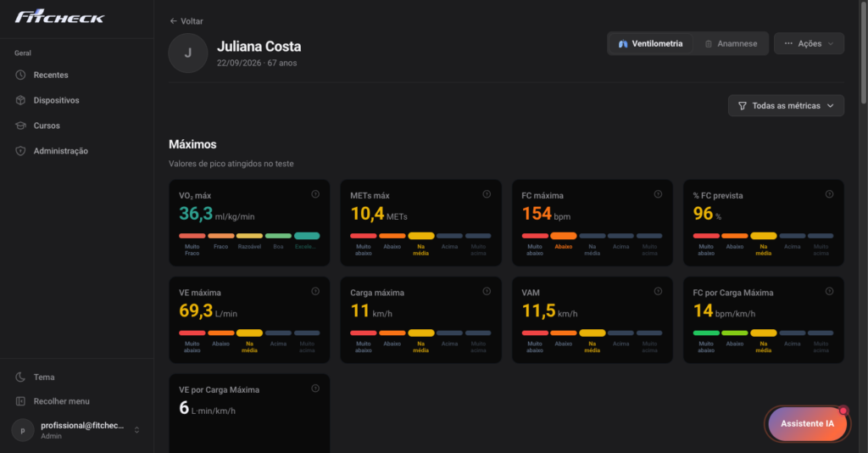Click the Cursos graduation cap icon
868x453 pixels.
20,126
